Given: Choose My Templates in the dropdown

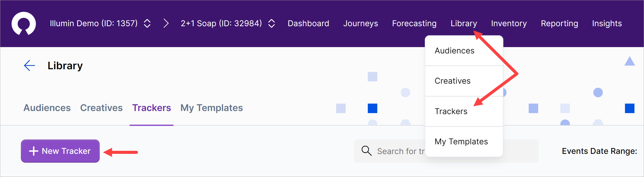Looking at the screenshot, I should pos(461,141).
